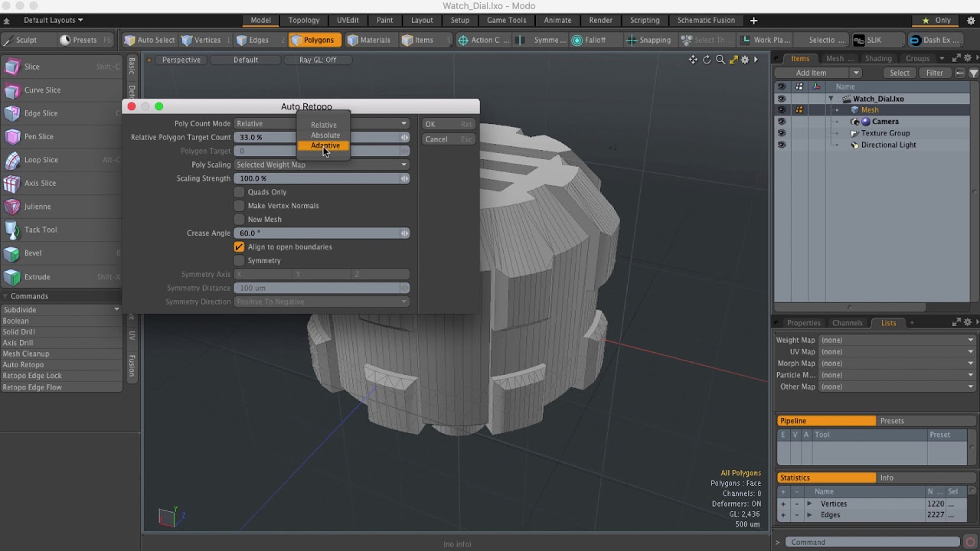Viewport: 980px width, 551px height.
Task: Choose Absolute from Poly Count menu
Action: coord(324,135)
